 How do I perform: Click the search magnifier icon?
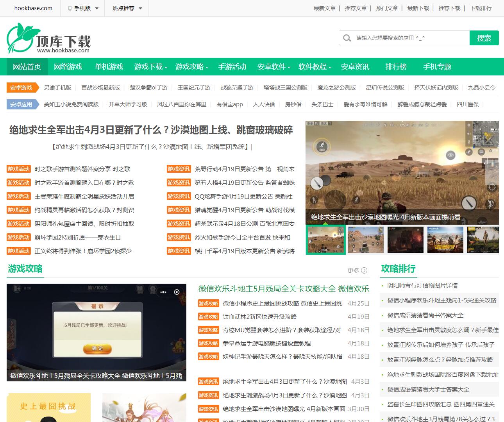(347, 38)
